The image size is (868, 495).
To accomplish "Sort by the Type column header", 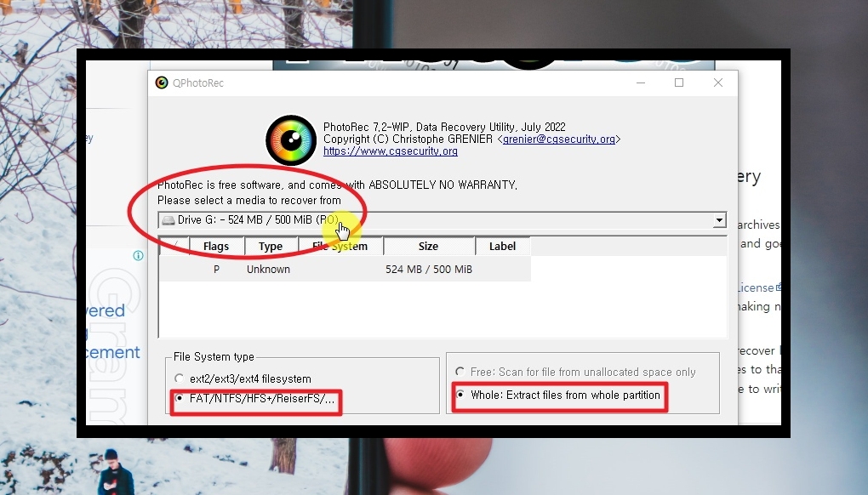I will 271,246.
